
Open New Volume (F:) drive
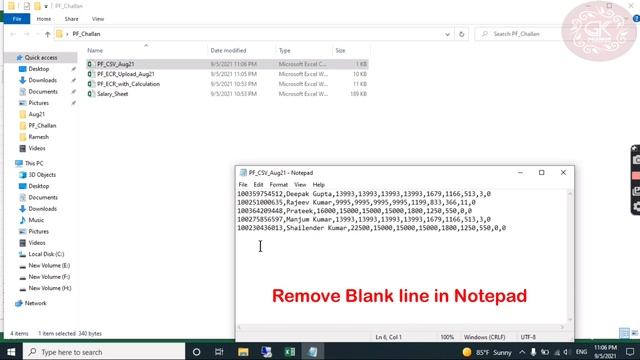(x=49, y=277)
